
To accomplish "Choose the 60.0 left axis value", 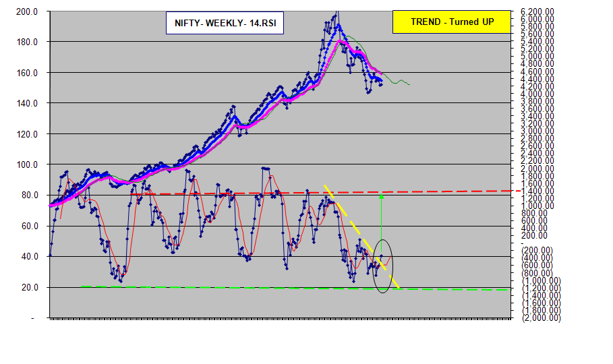I will pos(30,226).
